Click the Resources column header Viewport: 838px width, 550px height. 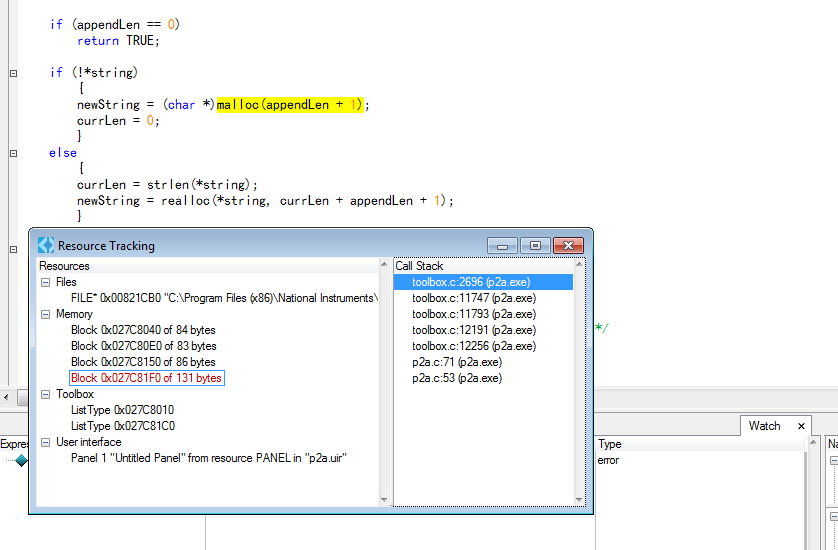click(208, 266)
